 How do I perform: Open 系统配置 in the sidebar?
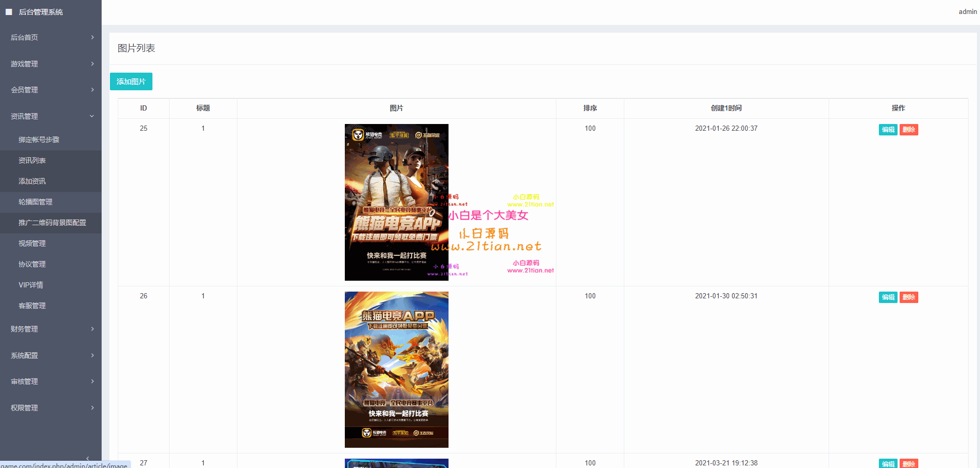pos(51,355)
